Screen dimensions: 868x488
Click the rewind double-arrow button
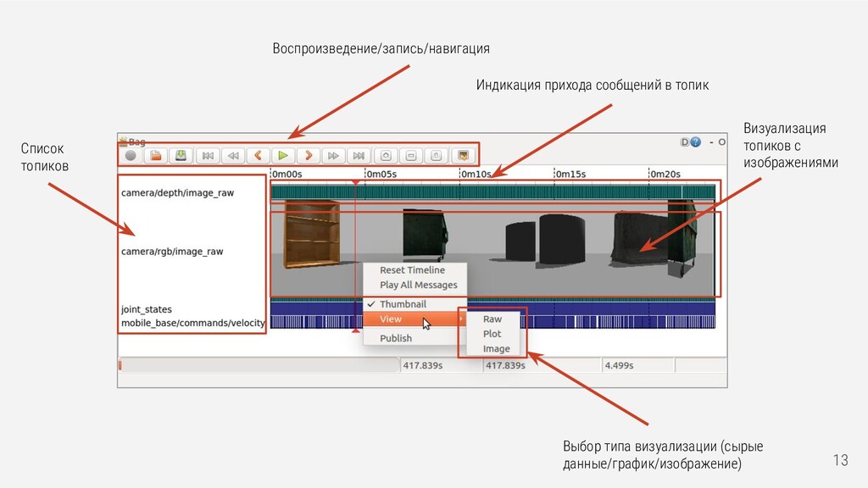(x=233, y=156)
